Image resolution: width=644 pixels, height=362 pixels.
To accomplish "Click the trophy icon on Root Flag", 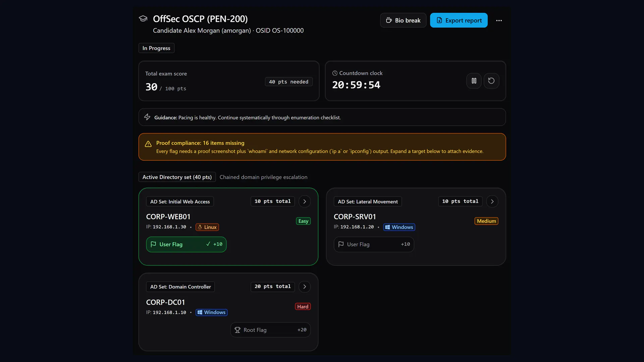I will (x=237, y=330).
